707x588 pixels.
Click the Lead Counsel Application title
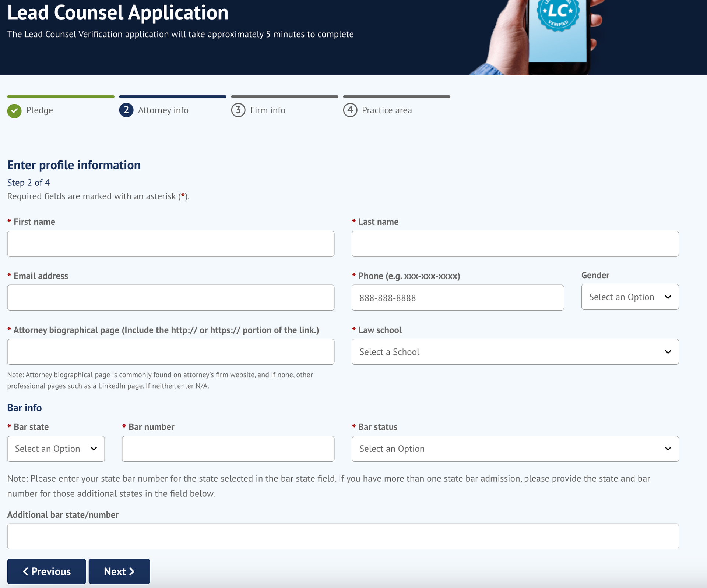pyautogui.click(x=118, y=13)
